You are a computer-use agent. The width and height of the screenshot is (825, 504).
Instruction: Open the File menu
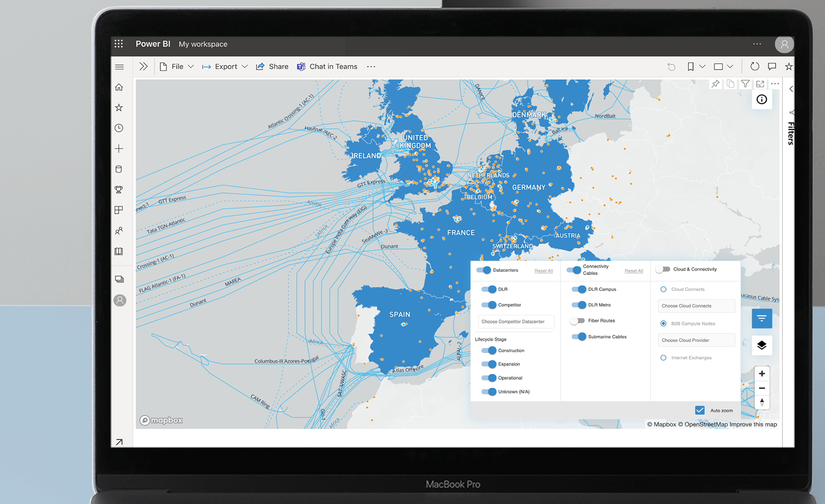(x=177, y=66)
